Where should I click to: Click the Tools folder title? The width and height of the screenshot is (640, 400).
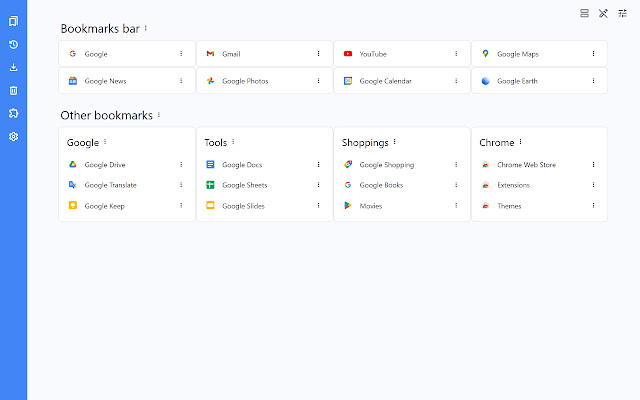[x=216, y=142]
